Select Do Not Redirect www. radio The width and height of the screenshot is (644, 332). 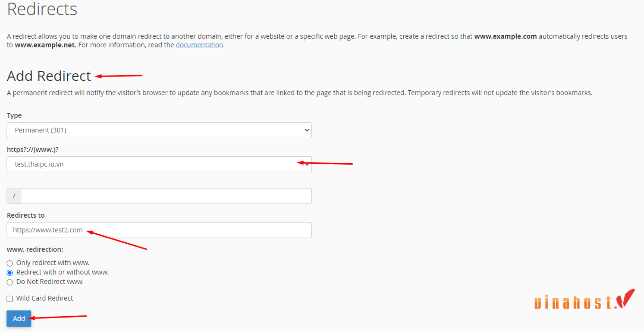pos(10,282)
